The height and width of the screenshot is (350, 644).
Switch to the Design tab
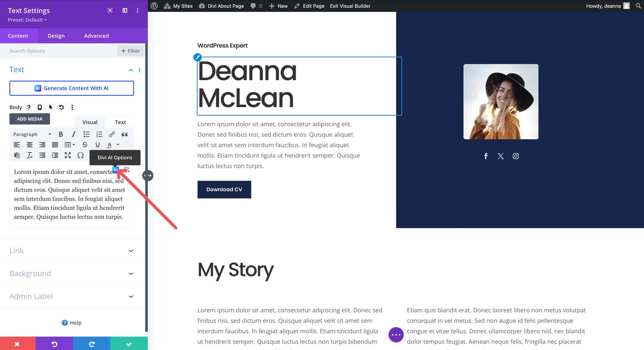tap(56, 36)
